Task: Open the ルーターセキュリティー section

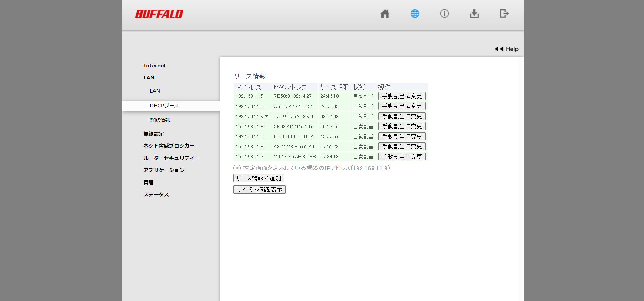Action: 171,158
